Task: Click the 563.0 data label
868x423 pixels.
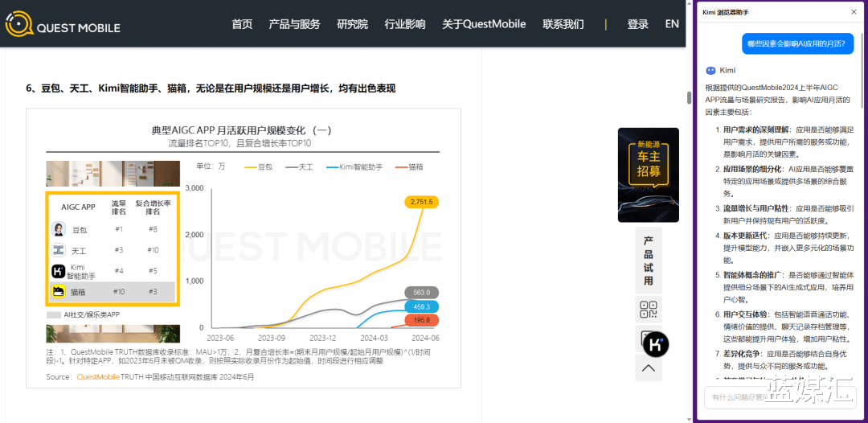Action: coord(422,293)
